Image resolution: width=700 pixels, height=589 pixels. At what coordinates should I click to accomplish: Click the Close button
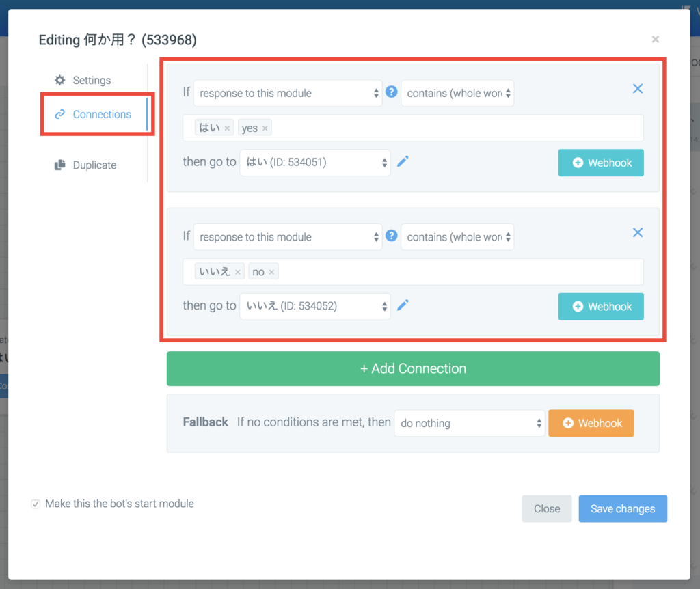[547, 508]
